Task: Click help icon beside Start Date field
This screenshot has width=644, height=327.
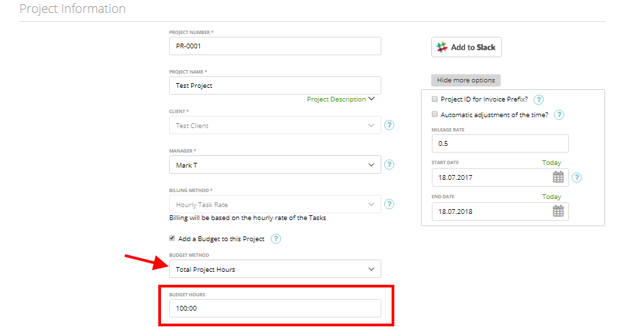Action: [576, 178]
